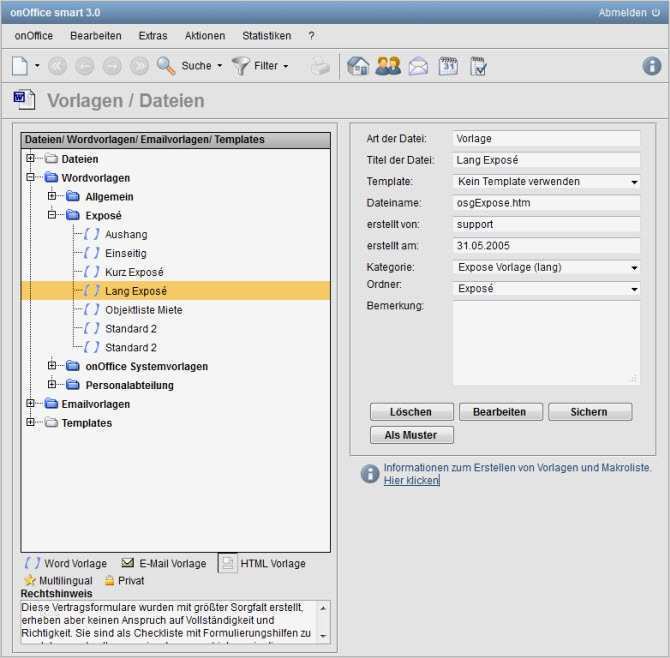Select the Aushang template

click(x=126, y=234)
